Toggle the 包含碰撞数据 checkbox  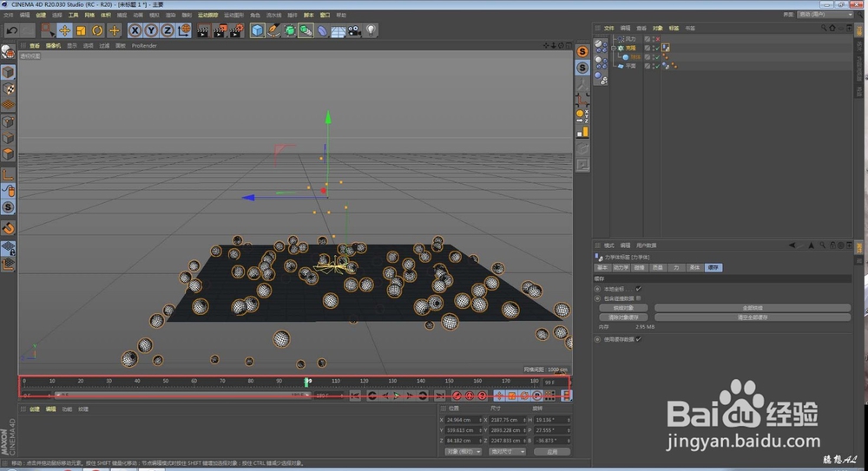coord(638,298)
